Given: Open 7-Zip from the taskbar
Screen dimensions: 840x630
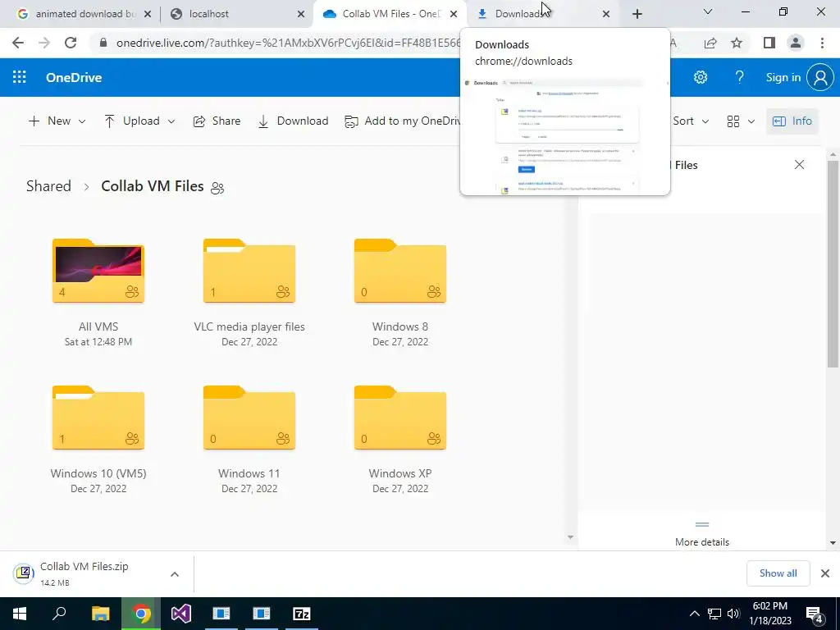Looking at the screenshot, I should click(x=302, y=614).
